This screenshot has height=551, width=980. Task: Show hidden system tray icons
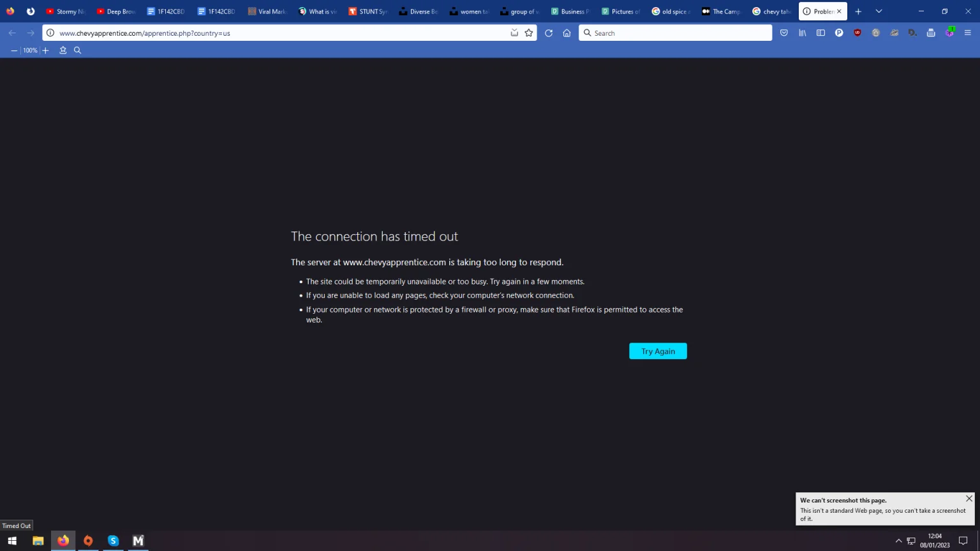(898, 541)
